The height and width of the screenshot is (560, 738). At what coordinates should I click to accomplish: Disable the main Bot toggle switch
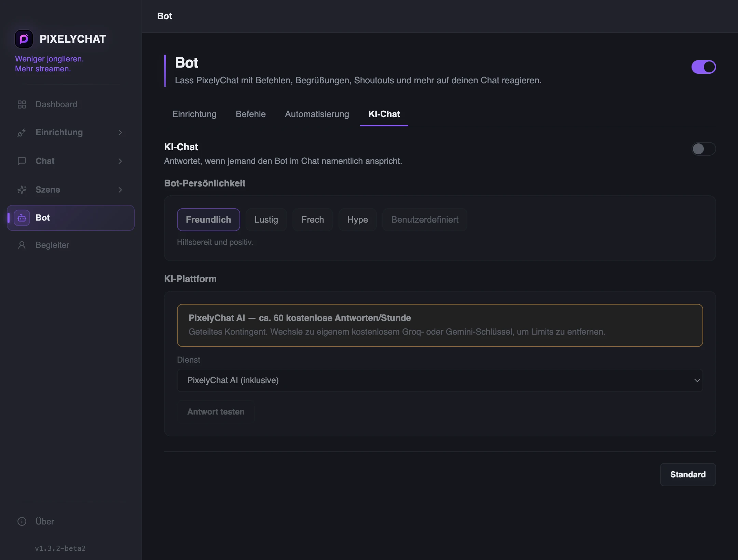[x=703, y=67]
